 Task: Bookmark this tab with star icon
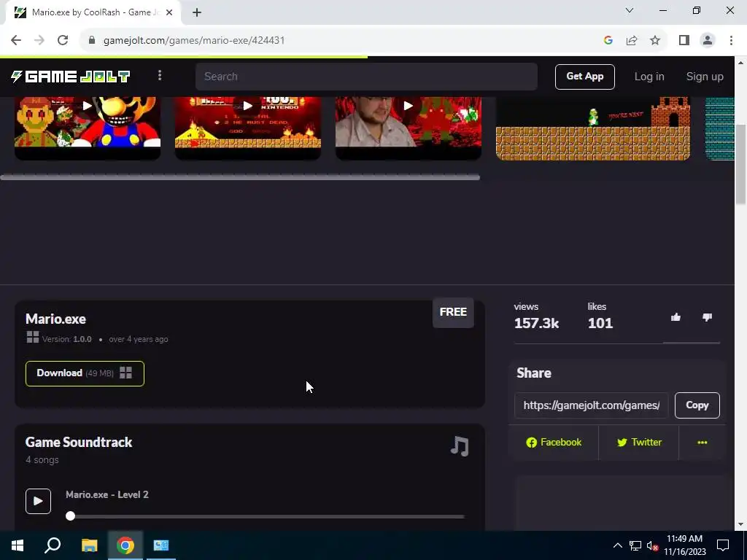click(x=655, y=41)
